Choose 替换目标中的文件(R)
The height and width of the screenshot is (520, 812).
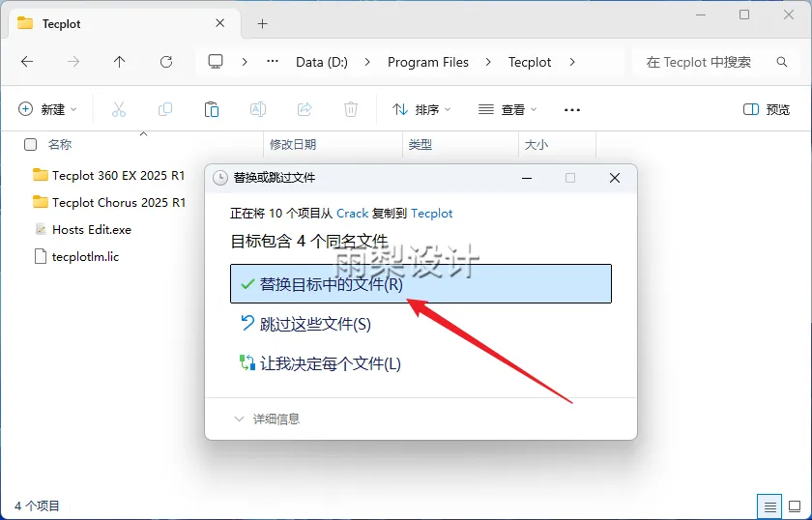click(421, 284)
